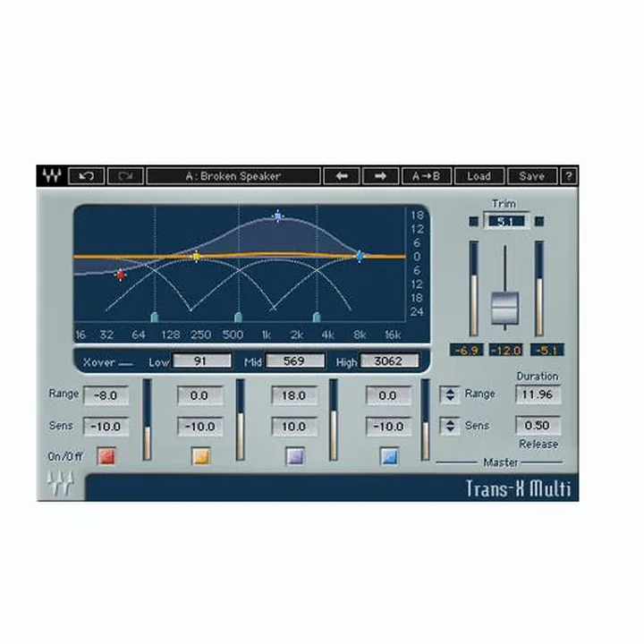This screenshot has width=644, height=644.
Task: Click the left output peak readout -6.9
Action: pyautogui.click(x=467, y=351)
